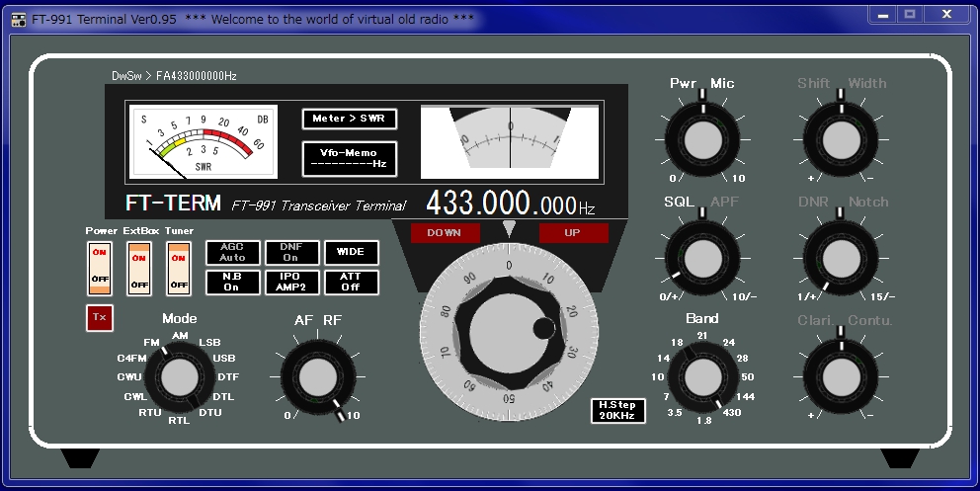
Task: Switch the IPO AMP2 setting
Action: coord(291,282)
